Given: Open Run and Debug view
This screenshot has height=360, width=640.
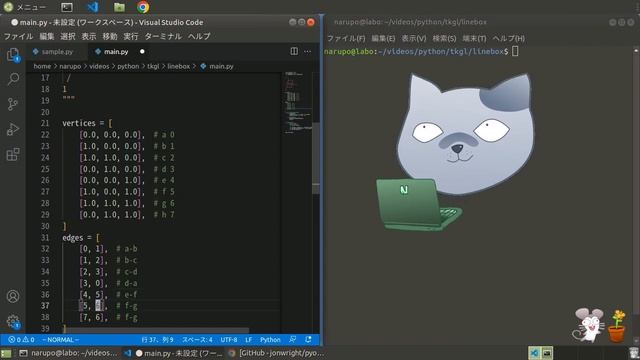Looking at the screenshot, I should [x=13, y=129].
